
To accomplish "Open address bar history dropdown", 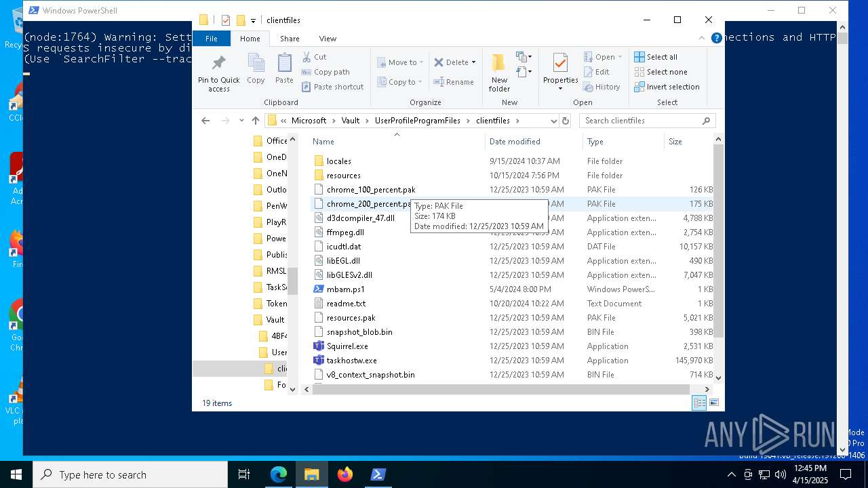I will point(553,121).
